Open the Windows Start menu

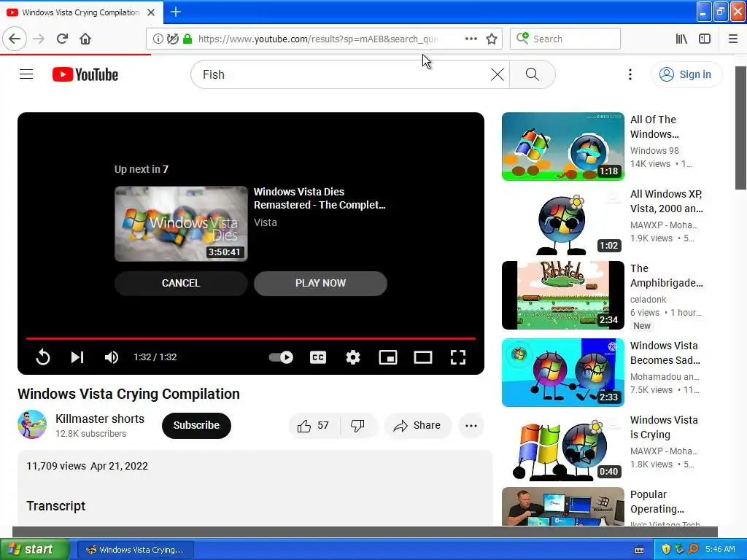click(34, 550)
